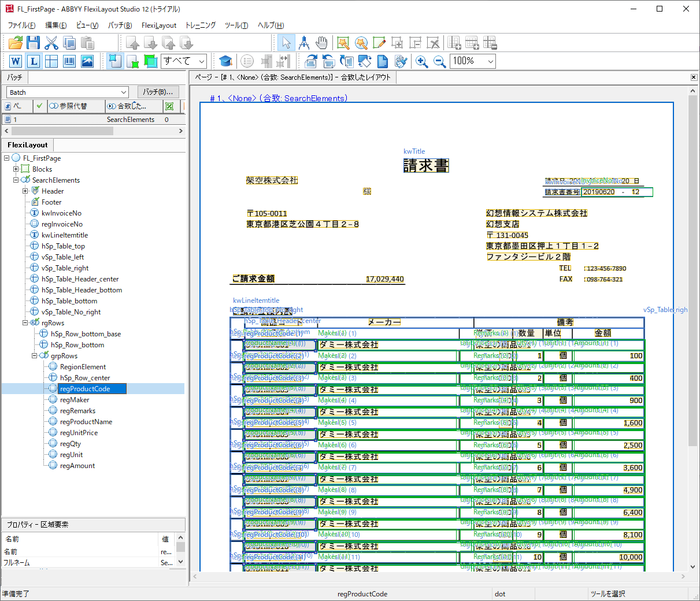Toggle the overlapping green and cyan squares button

[x=151, y=61]
